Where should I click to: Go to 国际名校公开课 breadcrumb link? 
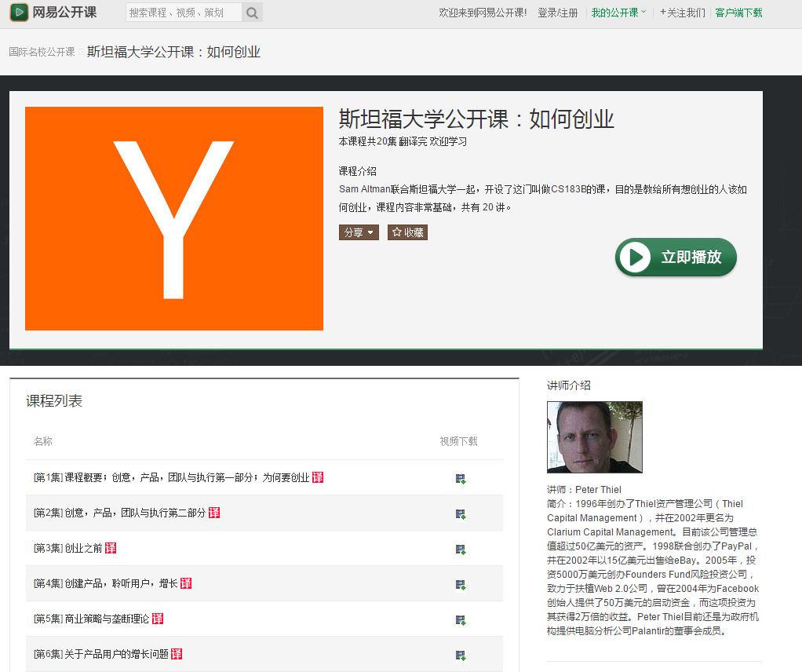(42, 52)
